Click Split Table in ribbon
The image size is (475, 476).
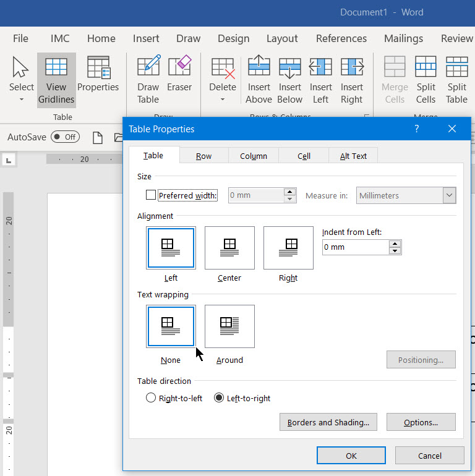tap(457, 80)
